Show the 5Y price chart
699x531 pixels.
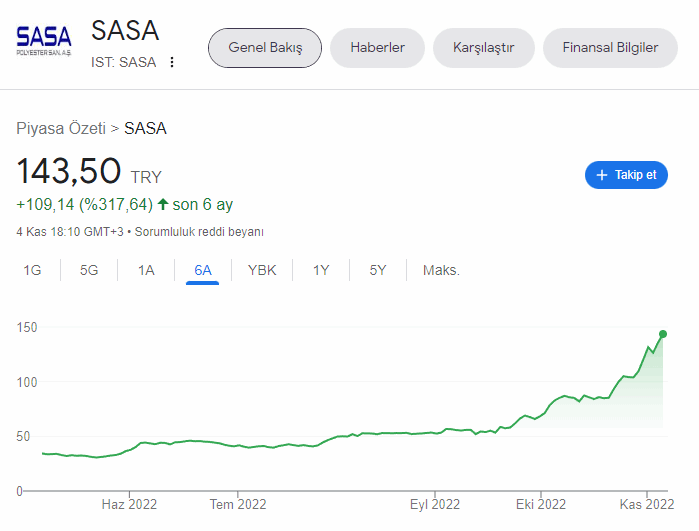pyautogui.click(x=378, y=270)
